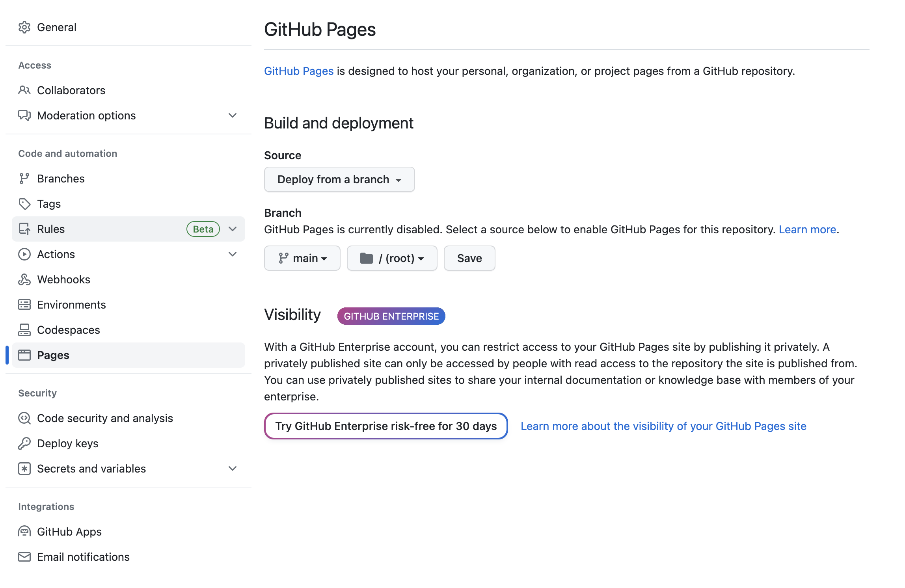Screen dimensions: 905x588
Task: Open the Deploy from a branch dropdown
Action: [x=339, y=179]
